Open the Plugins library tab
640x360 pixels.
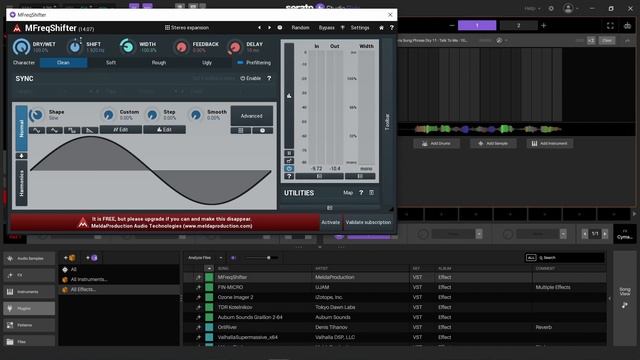pyautogui.click(x=29, y=309)
